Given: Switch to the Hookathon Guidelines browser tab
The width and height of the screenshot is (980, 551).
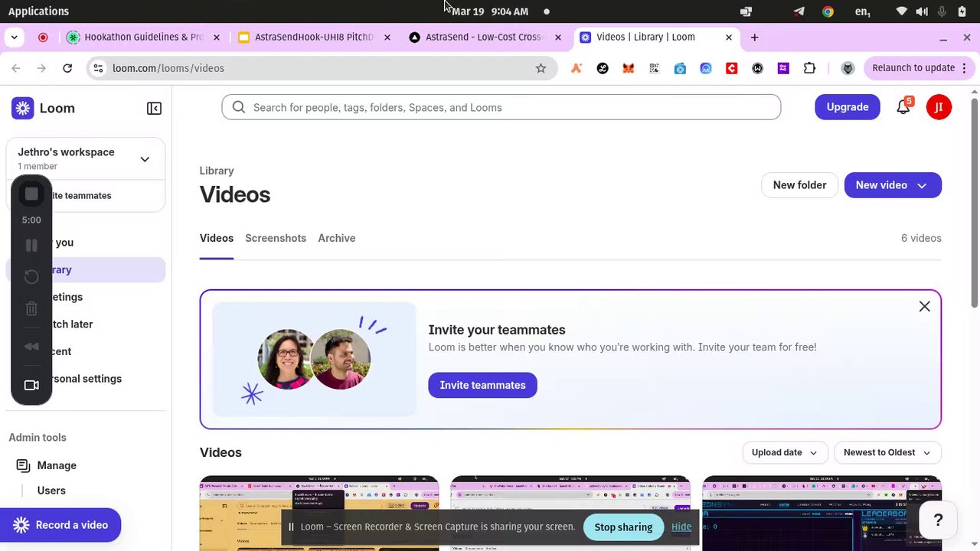Looking at the screenshot, I should [x=144, y=37].
